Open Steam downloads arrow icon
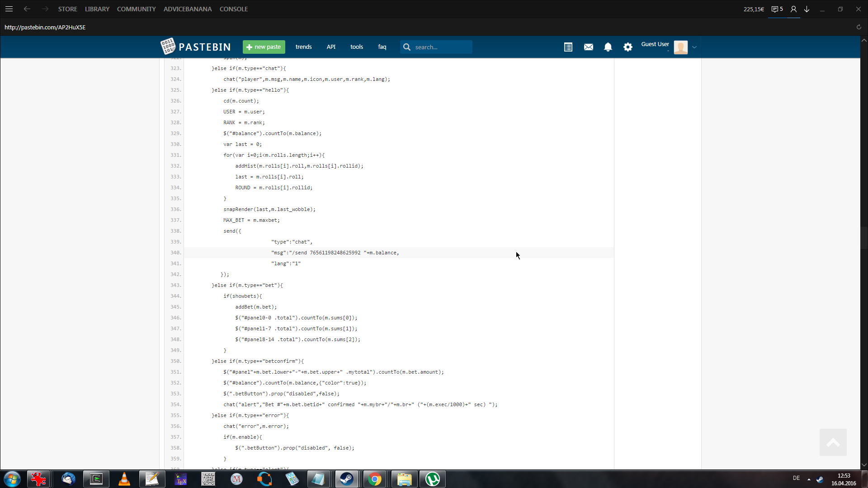The image size is (868, 488). point(807,9)
